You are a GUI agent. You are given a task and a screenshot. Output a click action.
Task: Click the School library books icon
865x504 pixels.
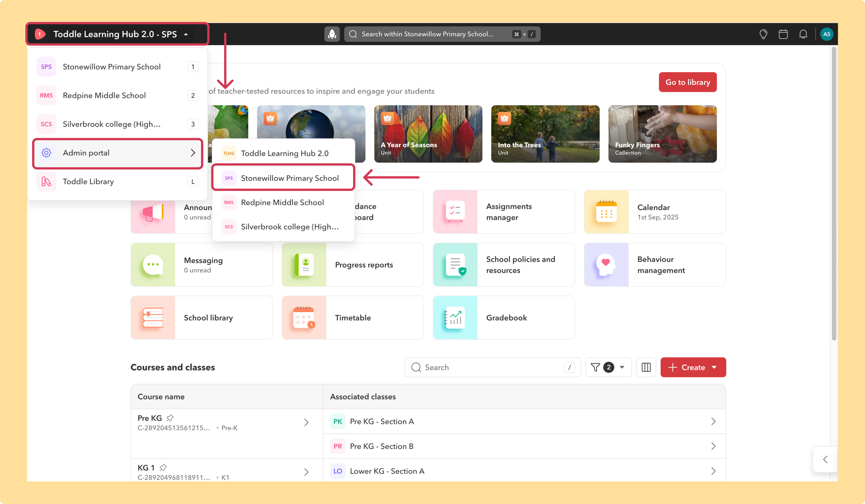point(153,318)
